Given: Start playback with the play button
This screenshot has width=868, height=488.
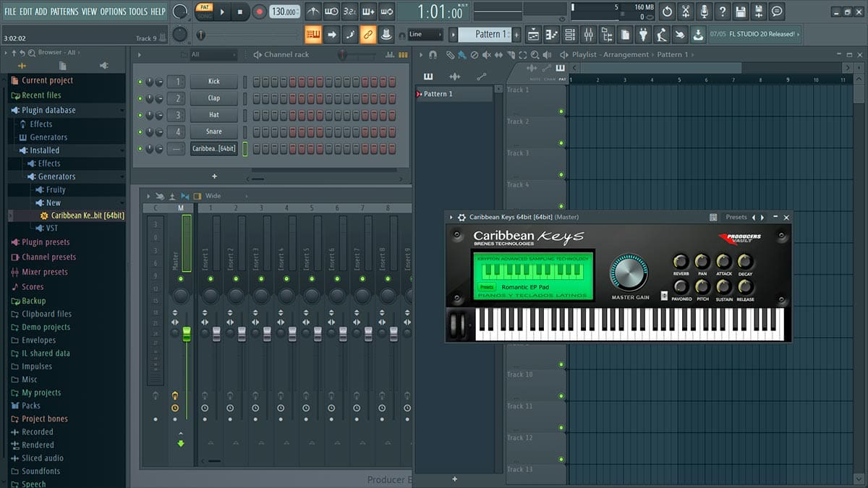Looking at the screenshot, I should [222, 12].
